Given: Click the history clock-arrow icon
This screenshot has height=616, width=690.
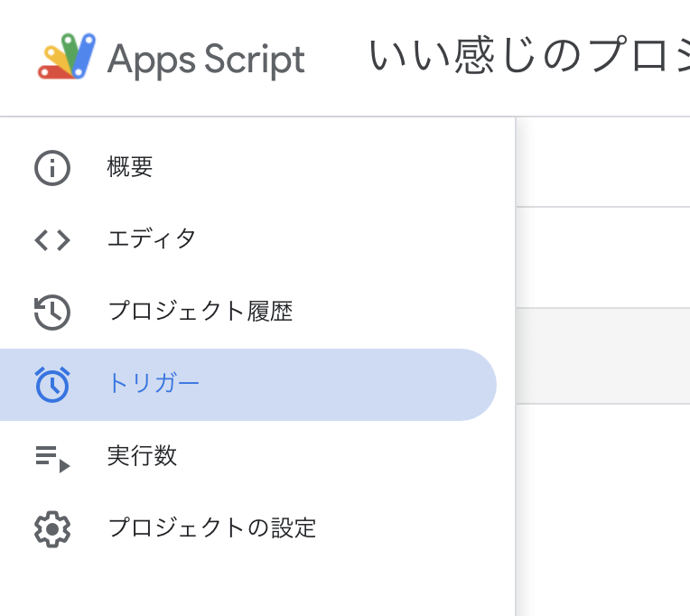Looking at the screenshot, I should coord(52,313).
